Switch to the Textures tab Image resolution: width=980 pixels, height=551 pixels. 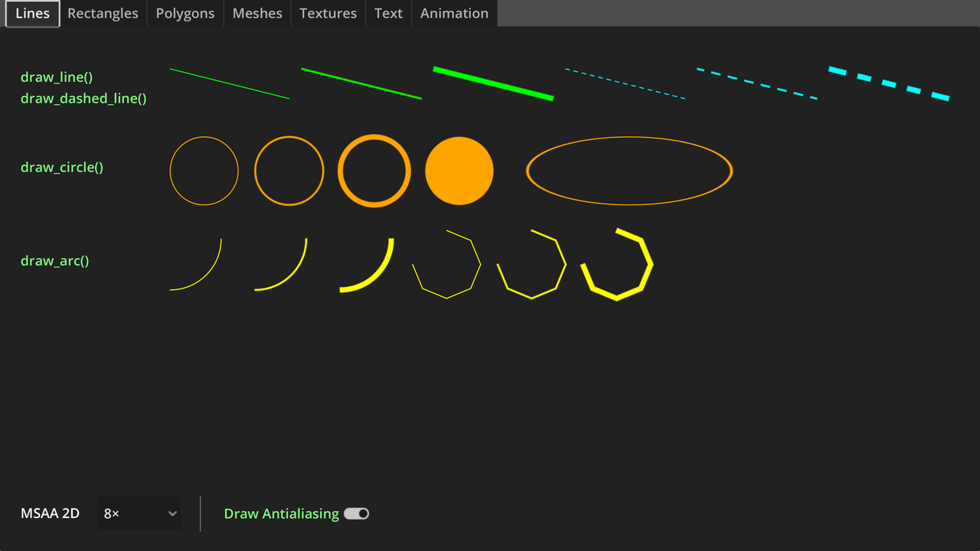tap(328, 13)
